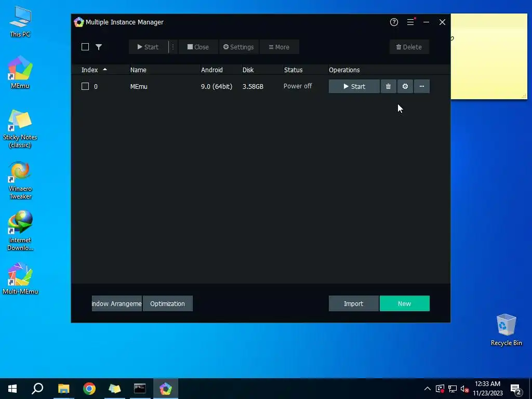The height and width of the screenshot is (399, 532).
Task: Launch Chrome from the taskbar
Action: 89,389
